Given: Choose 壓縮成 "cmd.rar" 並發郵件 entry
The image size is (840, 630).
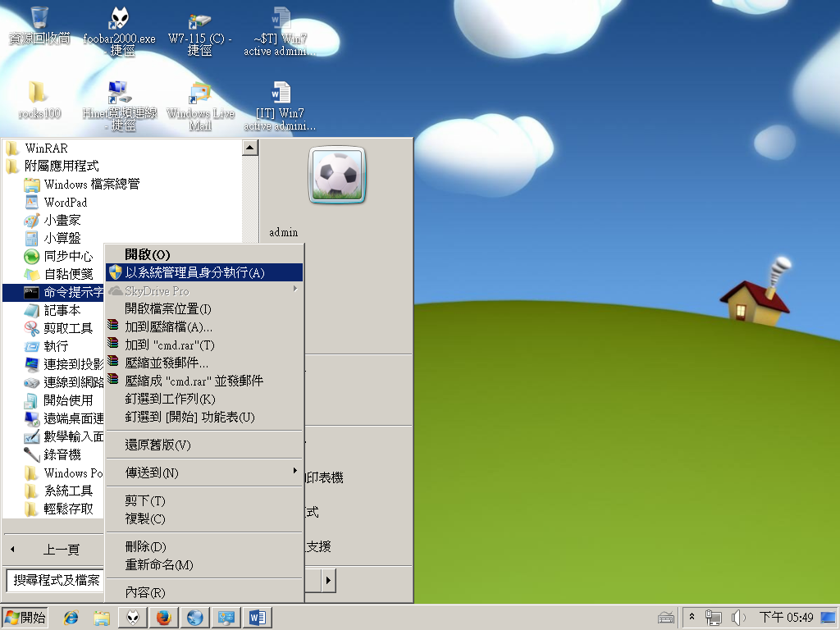Looking at the screenshot, I should tap(204, 381).
